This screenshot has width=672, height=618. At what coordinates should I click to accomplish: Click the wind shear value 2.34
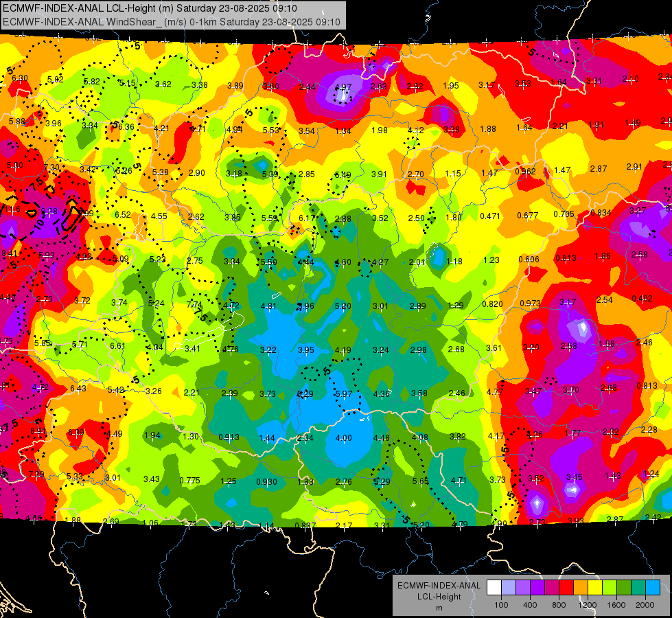click(305, 438)
